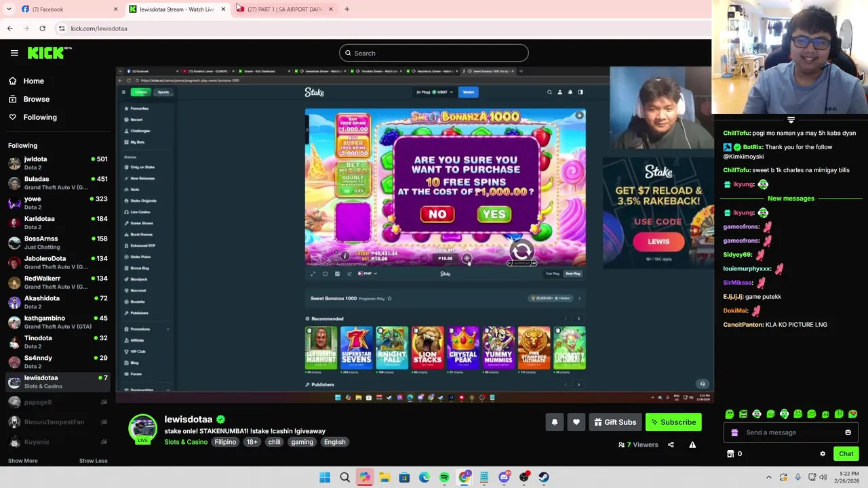Open File Explorer from taskbar
Image resolution: width=868 pixels, height=488 pixels.
click(384, 477)
